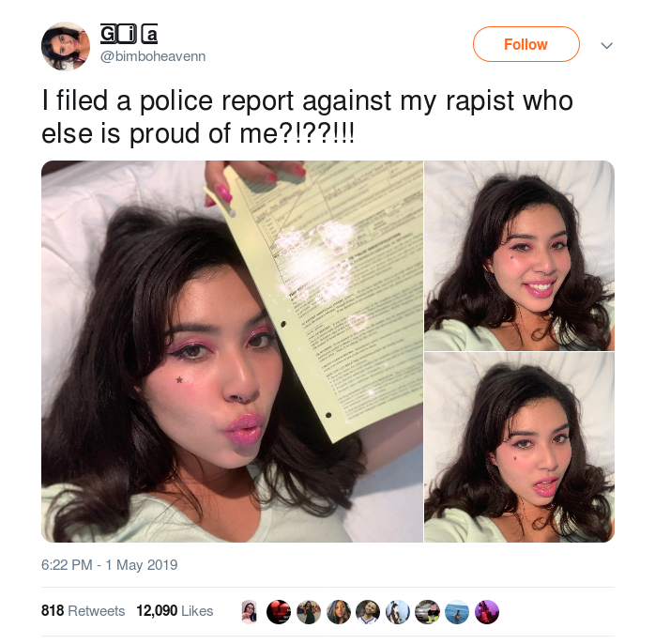The image size is (655, 644).
Task: Open the liker avatar with broken red heart
Action: (x=279, y=612)
